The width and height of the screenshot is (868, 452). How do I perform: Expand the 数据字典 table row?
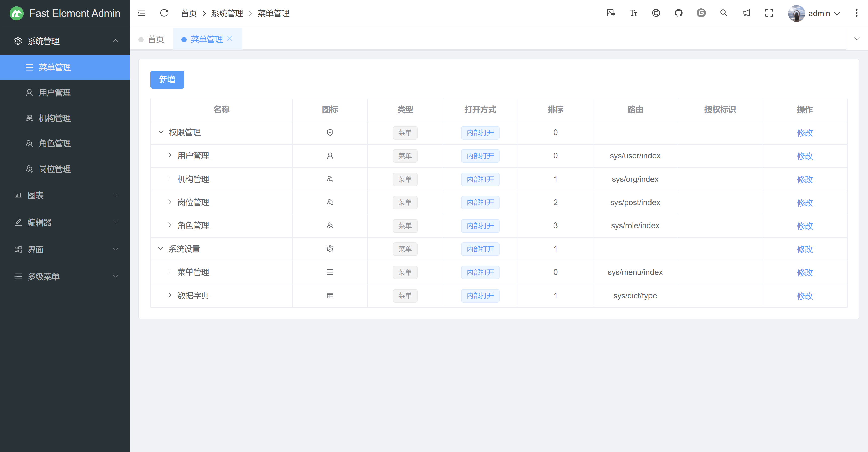click(x=170, y=295)
